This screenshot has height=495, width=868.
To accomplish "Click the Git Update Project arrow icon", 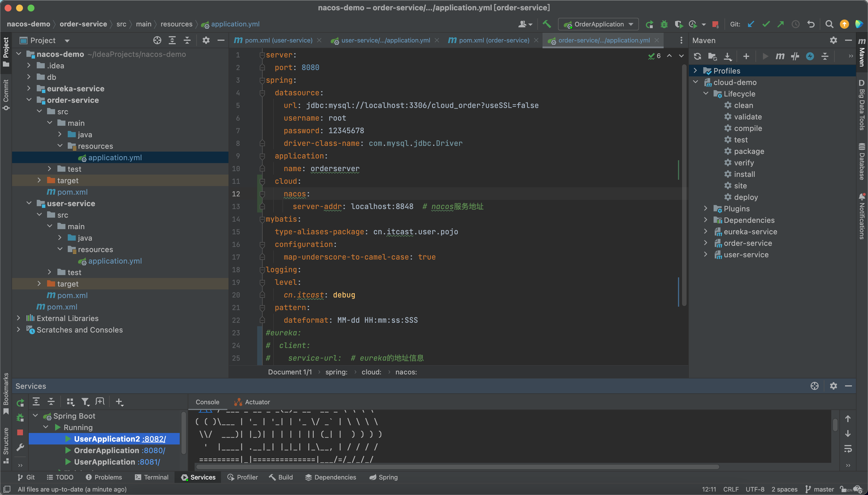I will pos(751,24).
